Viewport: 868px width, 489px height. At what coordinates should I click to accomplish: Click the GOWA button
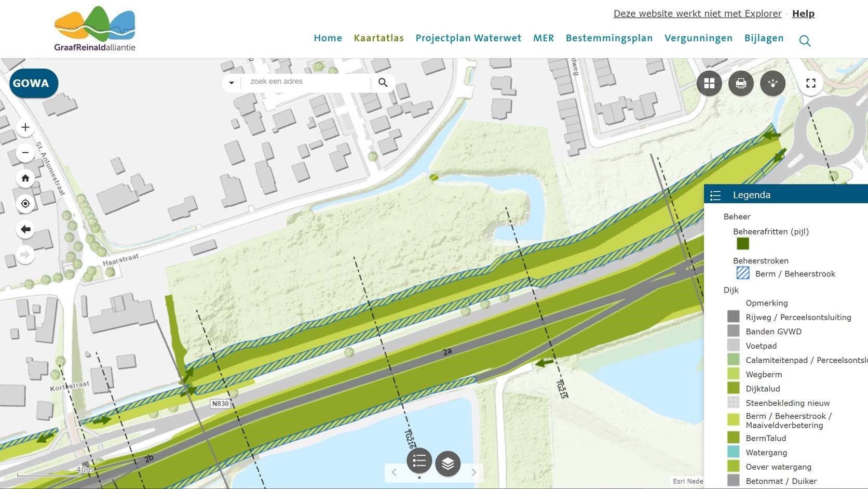34,83
